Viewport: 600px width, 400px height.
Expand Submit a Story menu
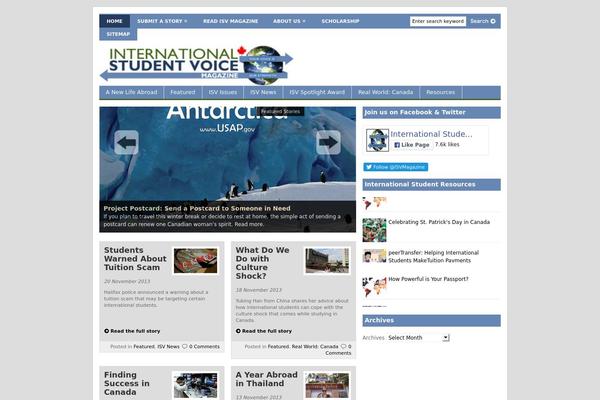click(x=162, y=21)
